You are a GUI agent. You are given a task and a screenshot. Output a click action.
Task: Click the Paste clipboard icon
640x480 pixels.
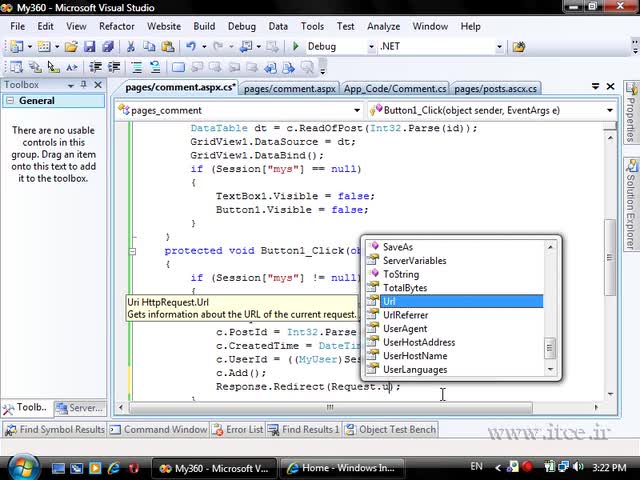coord(167,47)
